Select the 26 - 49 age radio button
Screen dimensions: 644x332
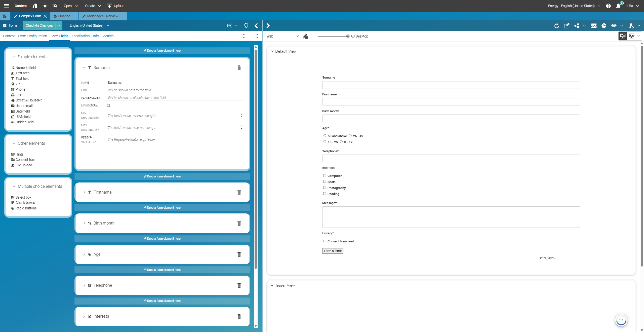coord(351,136)
